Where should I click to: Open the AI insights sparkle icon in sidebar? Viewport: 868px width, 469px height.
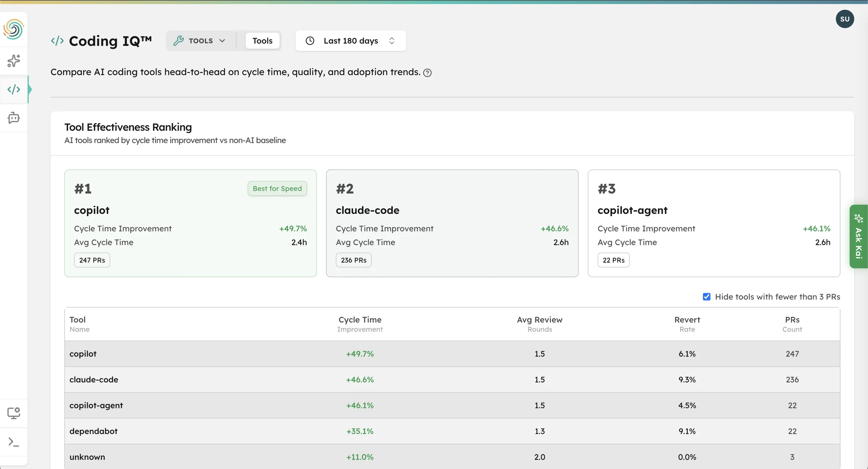point(14,61)
